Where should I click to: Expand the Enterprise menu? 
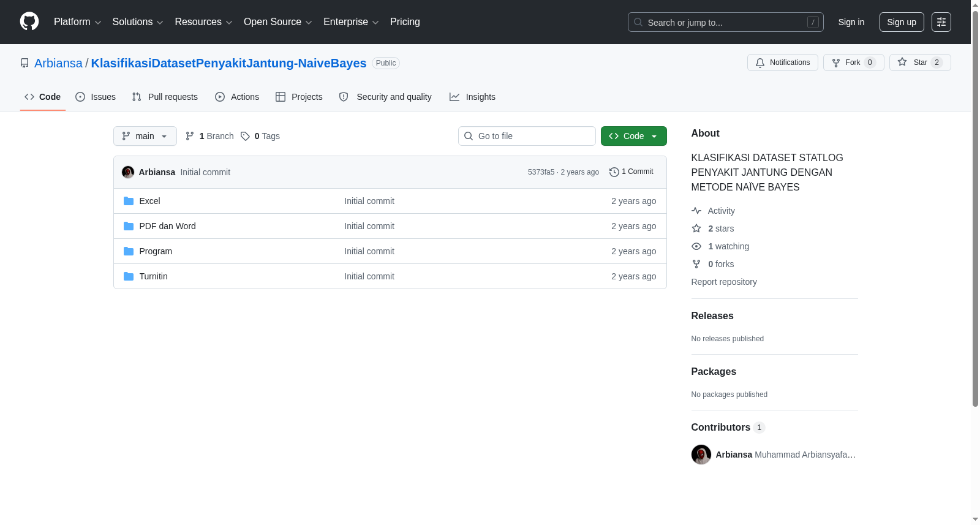351,22
